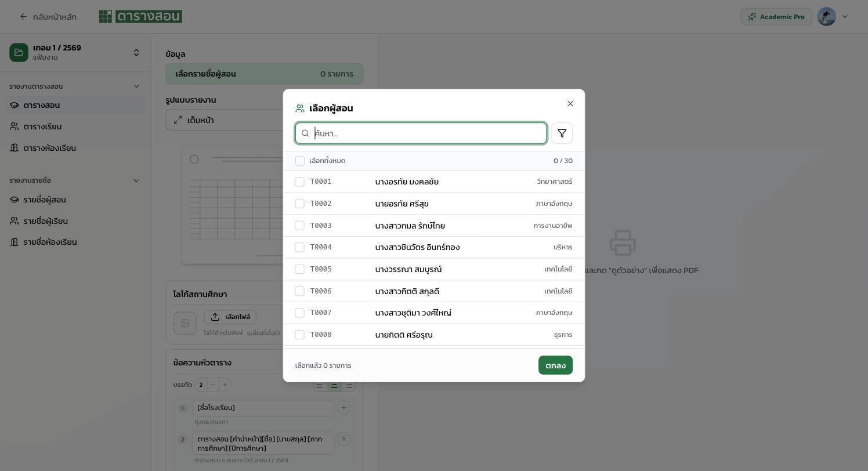868x471 pixels.
Task: Open รายชื่อห้องเรียน list in sidebar
Action: (x=75, y=242)
